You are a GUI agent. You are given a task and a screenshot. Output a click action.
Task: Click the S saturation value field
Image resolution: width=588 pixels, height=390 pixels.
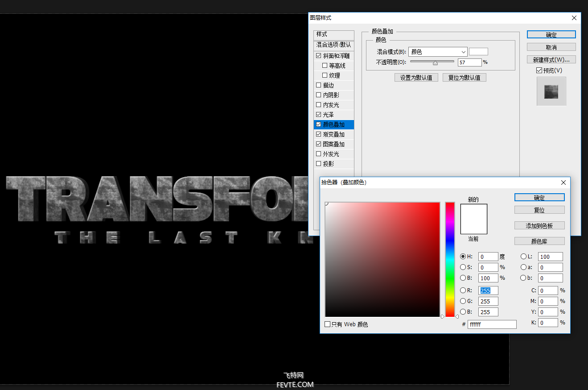tap(488, 267)
